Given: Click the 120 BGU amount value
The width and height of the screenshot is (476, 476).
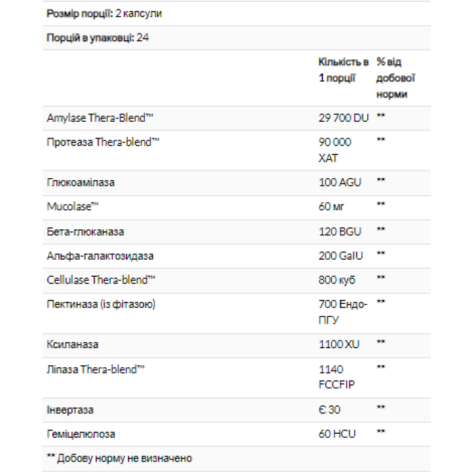Looking at the screenshot, I should point(339,231).
